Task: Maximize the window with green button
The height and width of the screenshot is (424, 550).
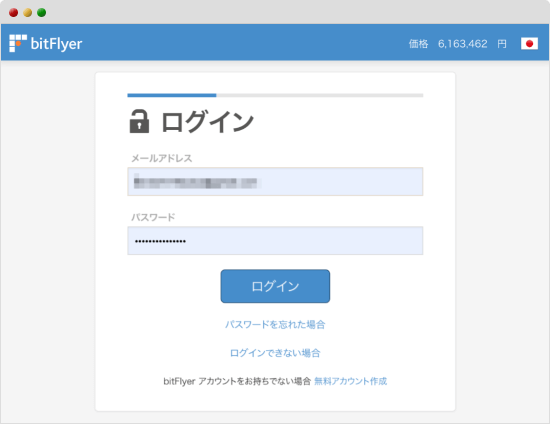Action: 41,13
